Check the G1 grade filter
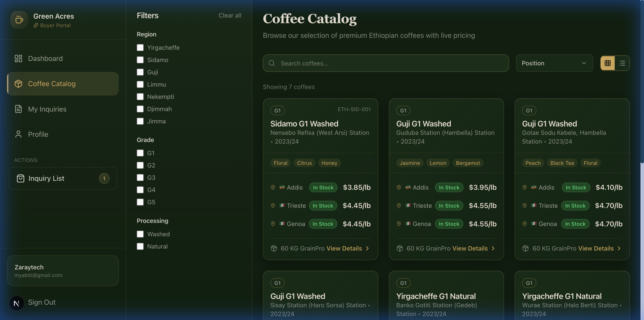The height and width of the screenshot is (320, 644). [140, 153]
